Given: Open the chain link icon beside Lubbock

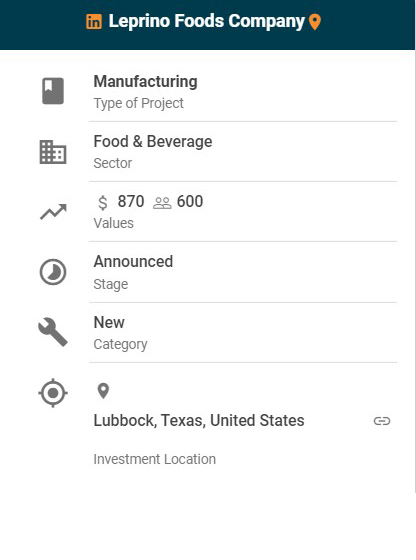Looking at the screenshot, I should click(382, 421).
